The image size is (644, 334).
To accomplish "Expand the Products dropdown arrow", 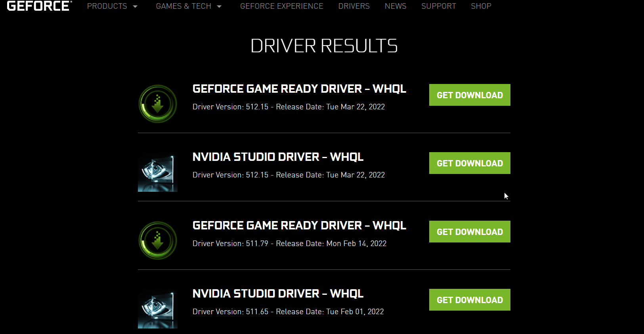I will (135, 6).
